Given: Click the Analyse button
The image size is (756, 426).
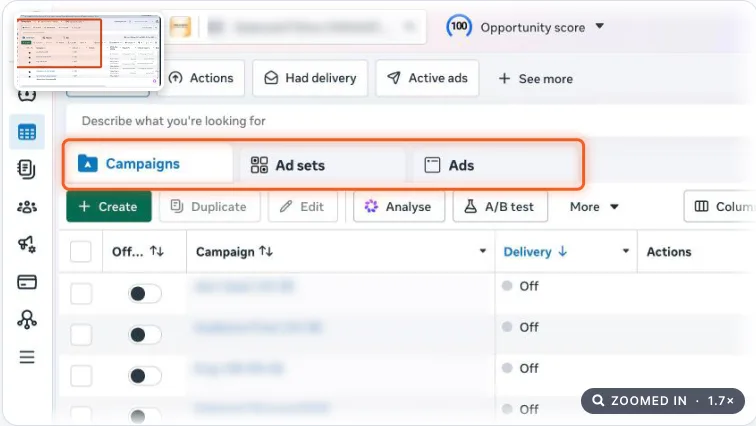Looking at the screenshot, I should (x=399, y=207).
